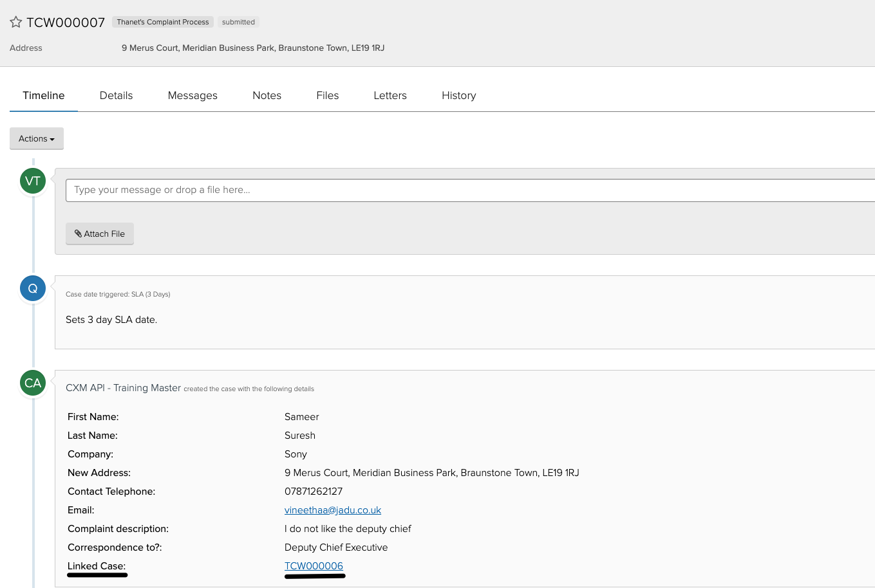
Task: Click the 'Last Name:' field label
Action: [x=93, y=436]
